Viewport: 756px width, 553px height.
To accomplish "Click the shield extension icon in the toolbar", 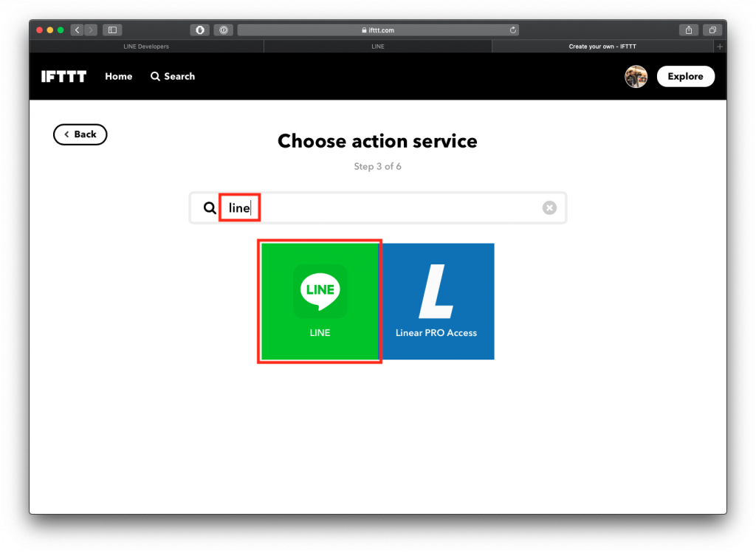I will [199, 30].
